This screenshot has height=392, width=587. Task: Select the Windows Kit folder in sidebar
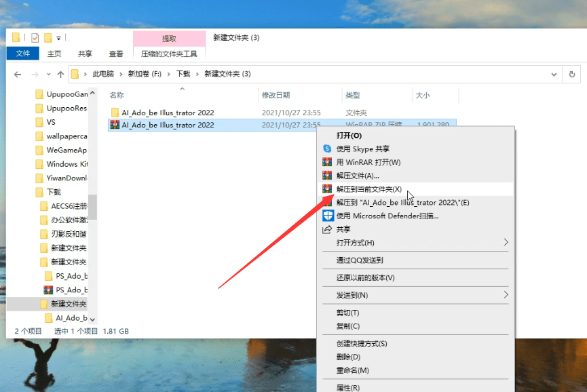click(61, 164)
